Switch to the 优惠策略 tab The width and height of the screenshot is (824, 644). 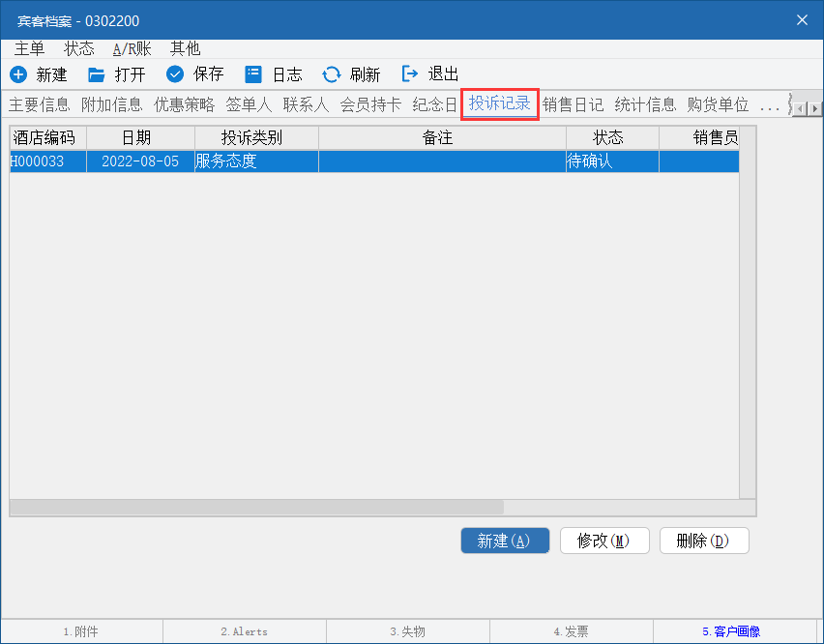(185, 104)
